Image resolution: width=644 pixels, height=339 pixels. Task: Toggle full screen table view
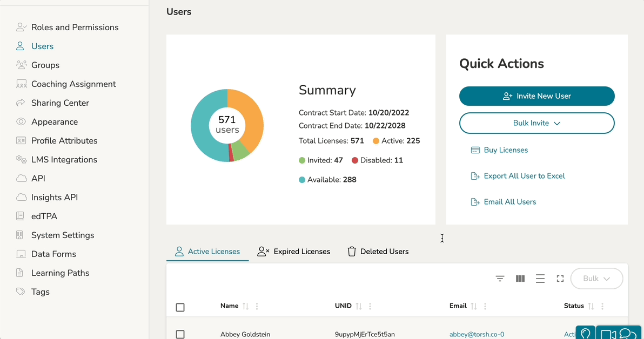pyautogui.click(x=560, y=279)
